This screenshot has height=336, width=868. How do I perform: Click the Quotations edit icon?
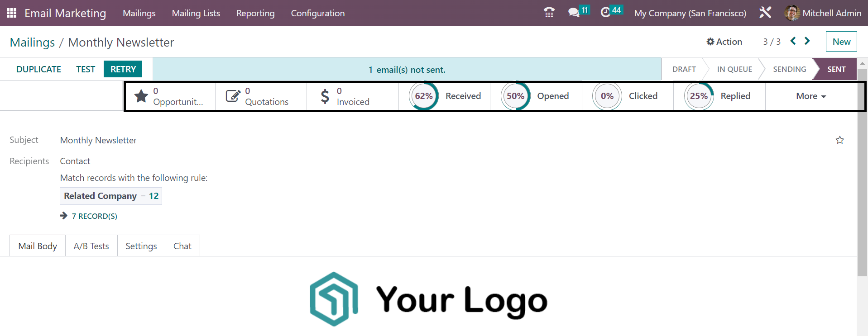coord(233,96)
